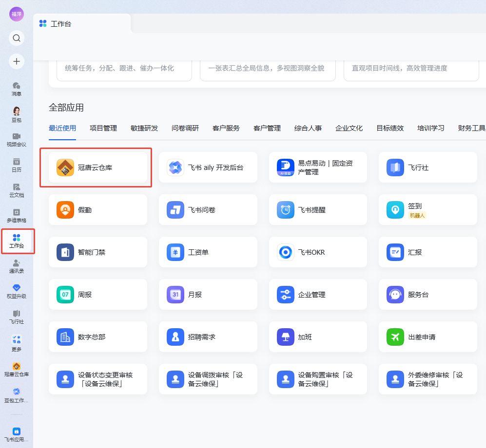
Task: Click the 福萍 profile avatar
Action: tap(17, 14)
